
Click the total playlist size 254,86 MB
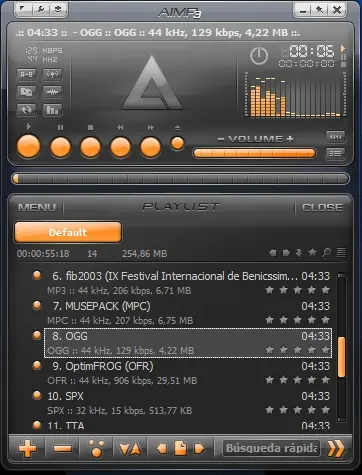point(144,254)
